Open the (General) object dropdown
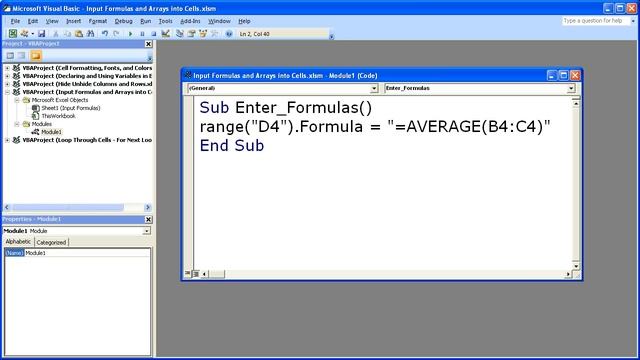The height and width of the screenshot is (360, 640). 374,88
